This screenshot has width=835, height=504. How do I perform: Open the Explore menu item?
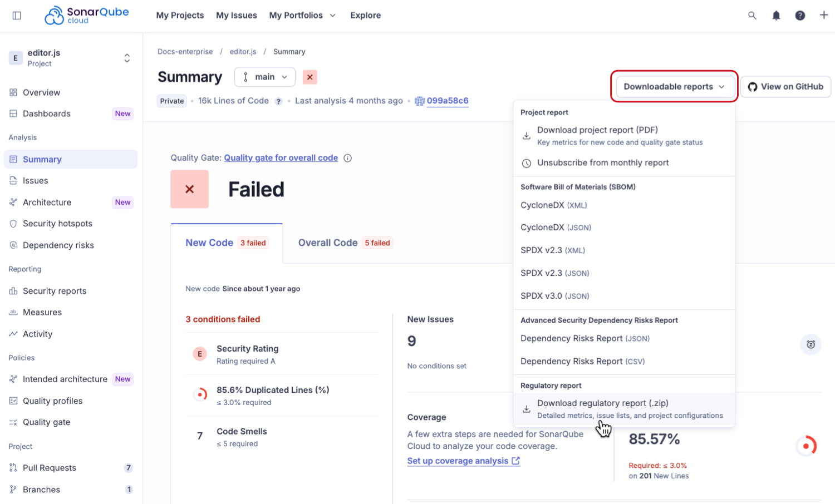(366, 16)
